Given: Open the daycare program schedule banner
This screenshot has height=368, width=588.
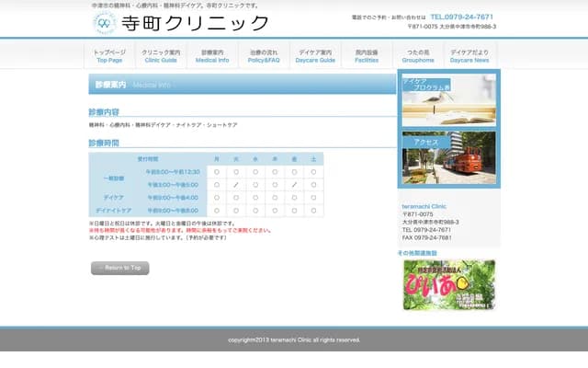Looking at the screenshot, I should pyautogui.click(x=448, y=99).
